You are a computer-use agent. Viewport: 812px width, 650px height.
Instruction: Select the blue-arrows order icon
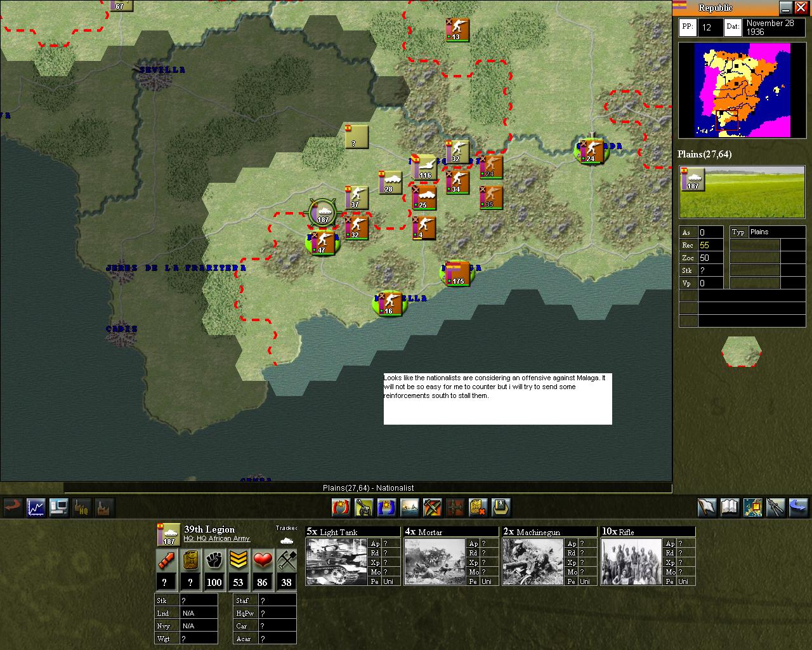pos(387,507)
